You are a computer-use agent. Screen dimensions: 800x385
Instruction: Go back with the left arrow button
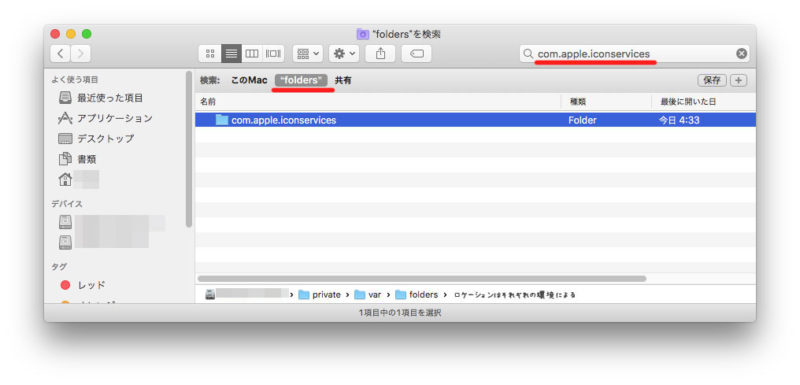pyautogui.click(x=60, y=54)
